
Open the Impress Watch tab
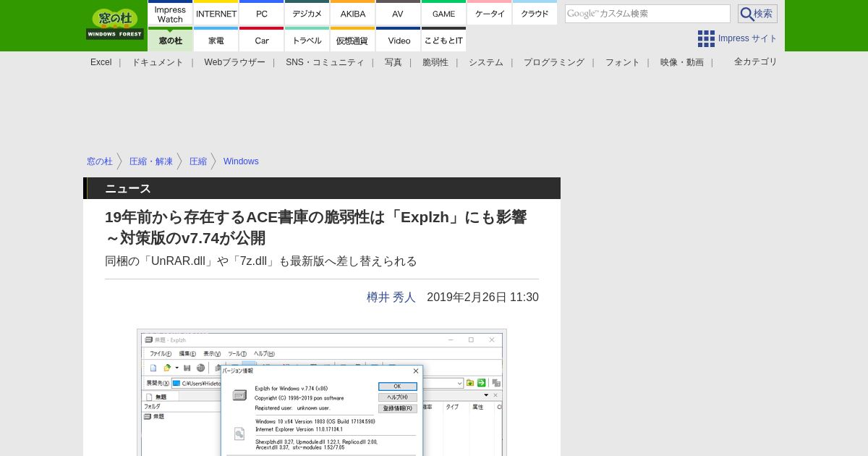point(170,14)
